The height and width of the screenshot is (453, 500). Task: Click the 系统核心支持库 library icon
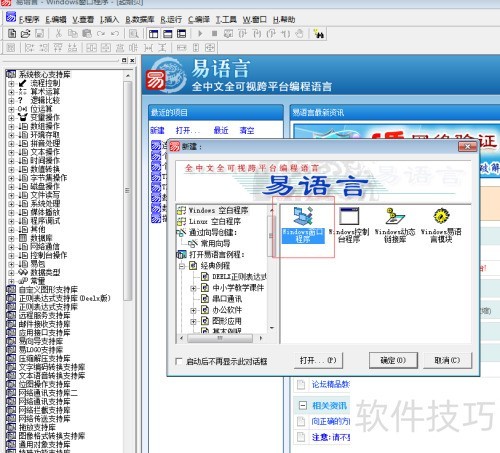11,74
